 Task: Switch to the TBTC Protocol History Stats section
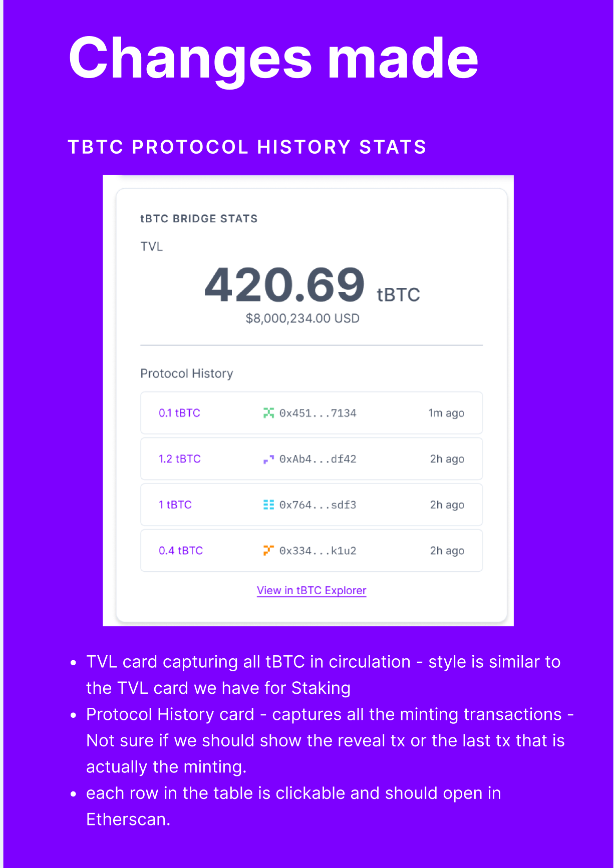(x=247, y=147)
